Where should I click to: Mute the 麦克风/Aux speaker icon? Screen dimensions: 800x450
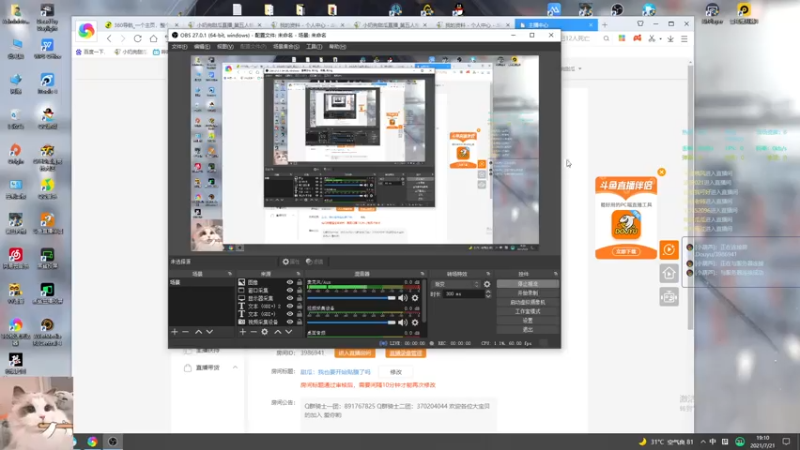click(x=403, y=298)
